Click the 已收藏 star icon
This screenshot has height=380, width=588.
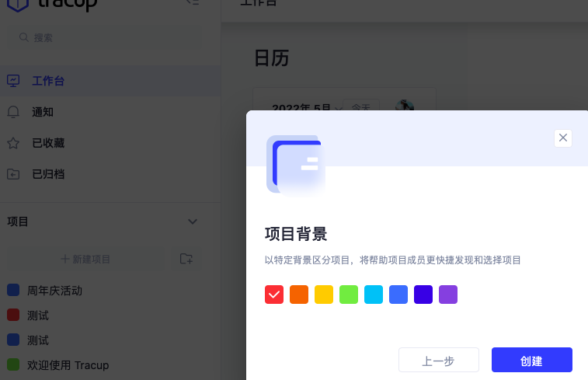click(x=13, y=143)
